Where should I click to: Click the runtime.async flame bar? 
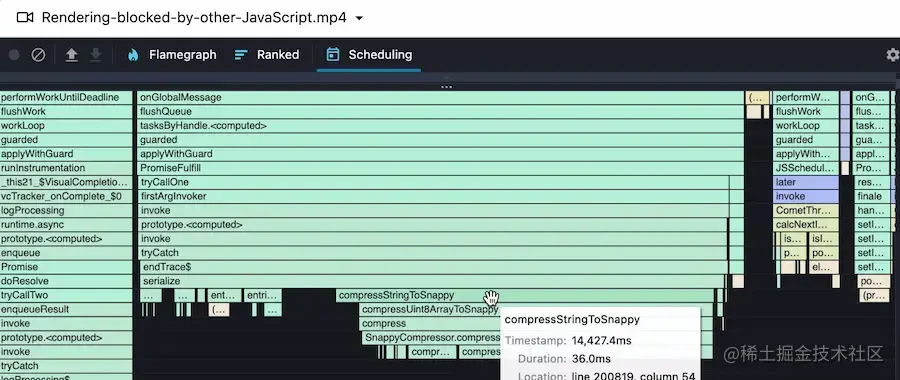(66, 224)
